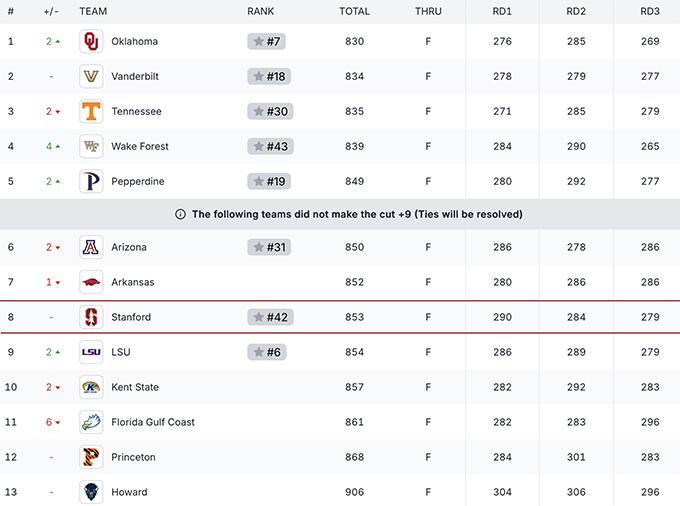Click the Pepperdine P logo
This screenshot has height=506, width=680.
(x=91, y=181)
